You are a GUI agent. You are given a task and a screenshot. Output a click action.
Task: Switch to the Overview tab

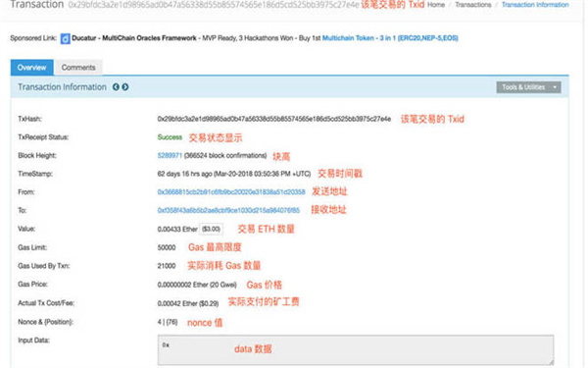click(32, 68)
